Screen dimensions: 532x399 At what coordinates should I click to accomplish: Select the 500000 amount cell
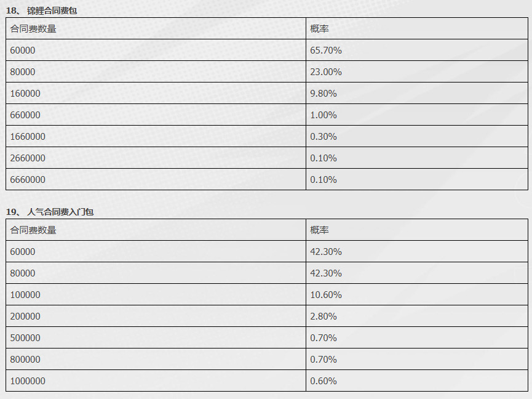[156, 338]
